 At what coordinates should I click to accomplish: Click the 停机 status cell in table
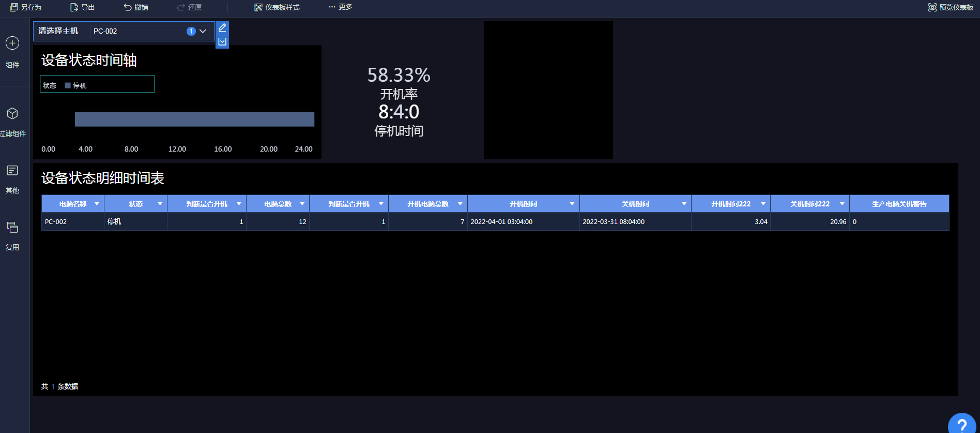[x=136, y=221]
